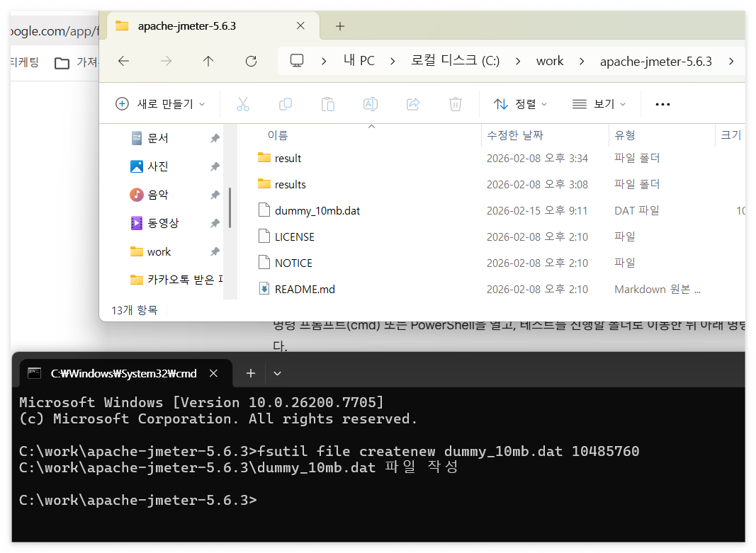Viewport: 756px width, 553px height.
Task: Click the 가져 bookmark folder in browser
Action: (77, 62)
